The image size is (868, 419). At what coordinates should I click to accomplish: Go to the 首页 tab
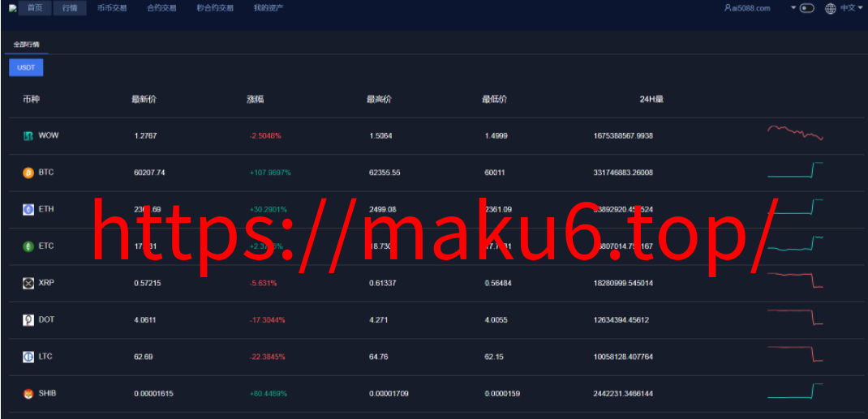(35, 8)
